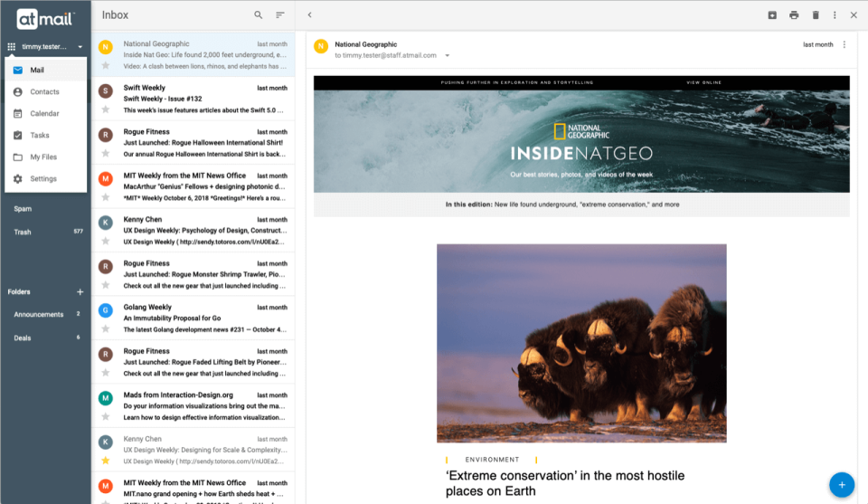Image resolution: width=868 pixels, height=504 pixels.
Task: Star the Swift Weekly email
Action: pos(105,109)
